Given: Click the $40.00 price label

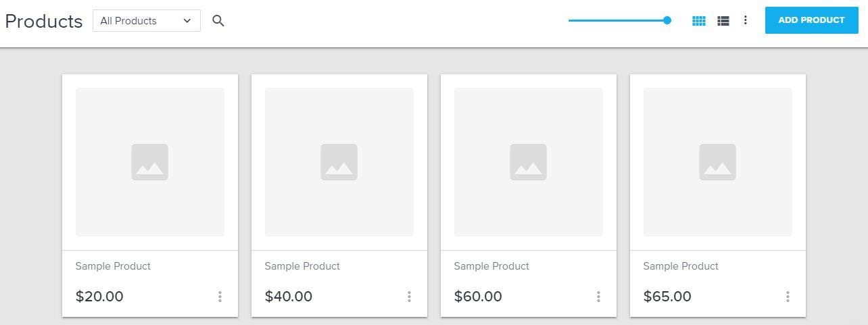Looking at the screenshot, I should (x=289, y=297).
